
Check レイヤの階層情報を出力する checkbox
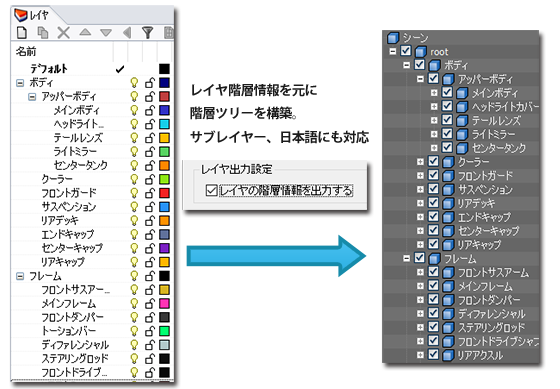(x=211, y=190)
